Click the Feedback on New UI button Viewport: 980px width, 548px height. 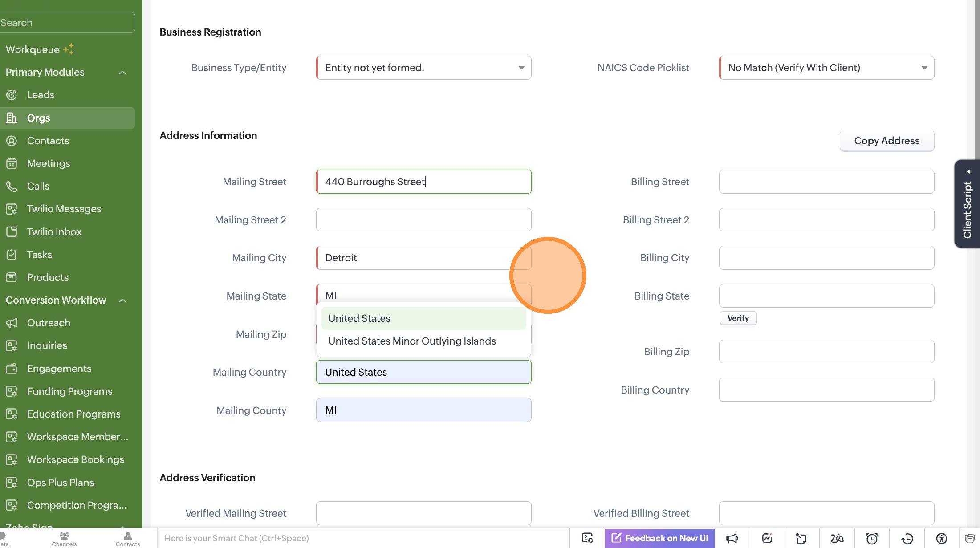660,538
